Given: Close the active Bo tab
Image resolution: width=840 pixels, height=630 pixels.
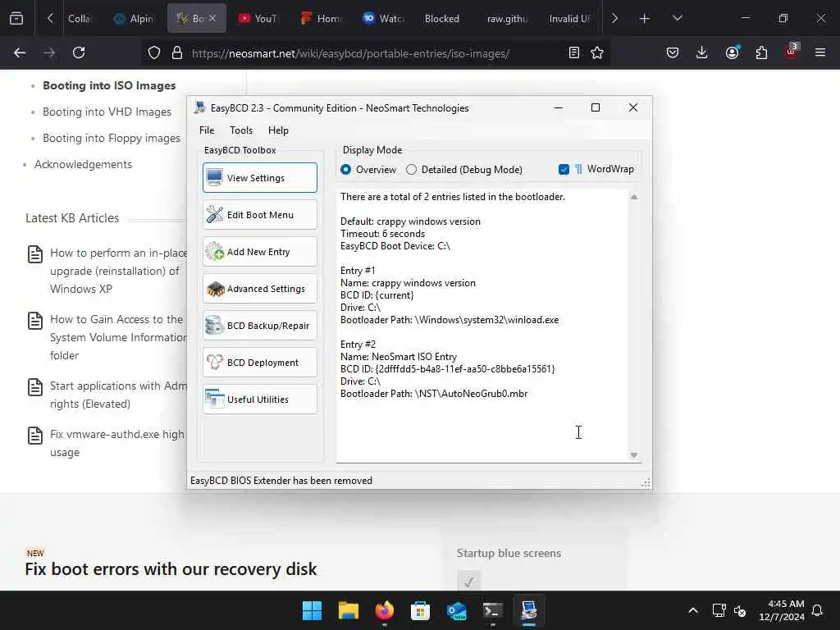Looking at the screenshot, I should click(x=212, y=18).
